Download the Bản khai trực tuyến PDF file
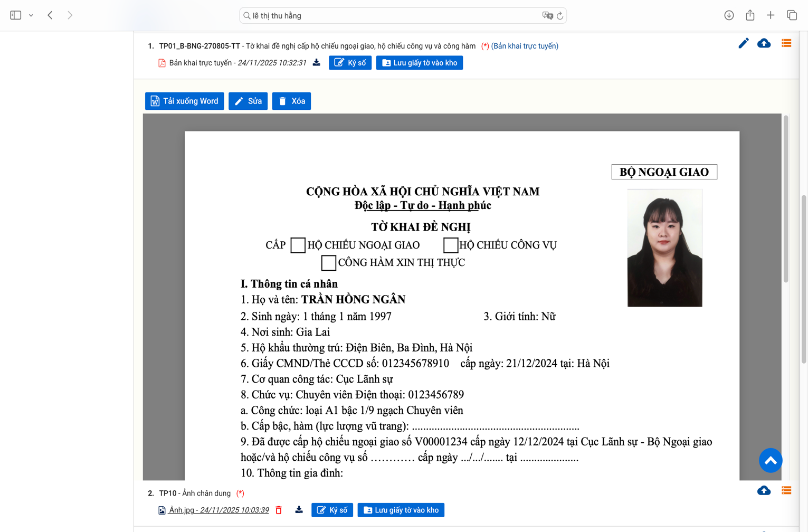The height and width of the screenshot is (532, 808). coord(317,63)
